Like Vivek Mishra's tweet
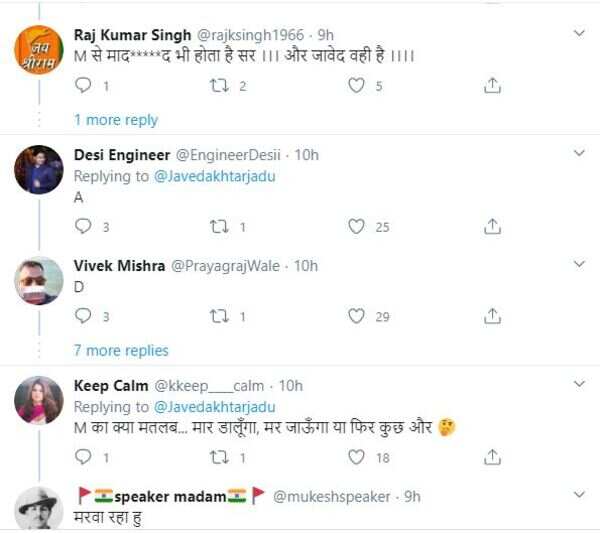This screenshot has width=600, height=533. [356, 316]
